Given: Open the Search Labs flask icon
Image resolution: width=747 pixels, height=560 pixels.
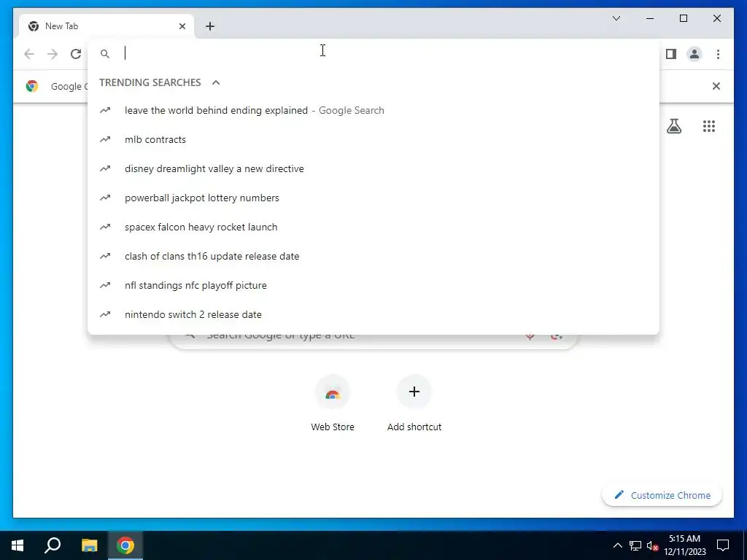Looking at the screenshot, I should click(x=673, y=126).
